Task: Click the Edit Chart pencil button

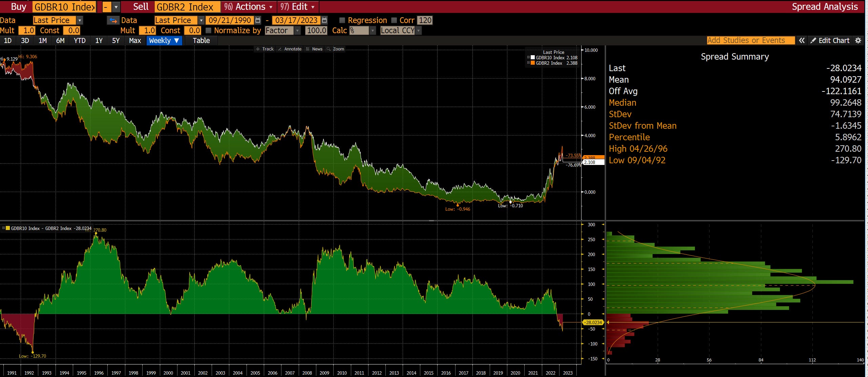Action: click(x=830, y=40)
